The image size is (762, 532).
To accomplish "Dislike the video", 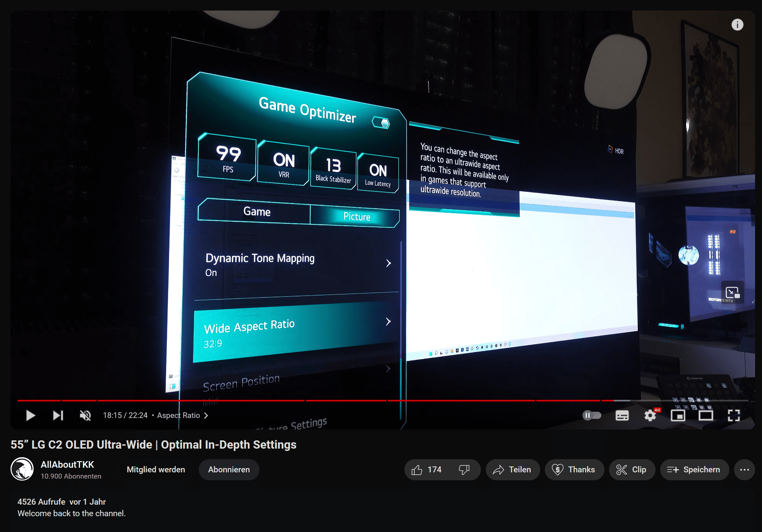I will coord(464,469).
